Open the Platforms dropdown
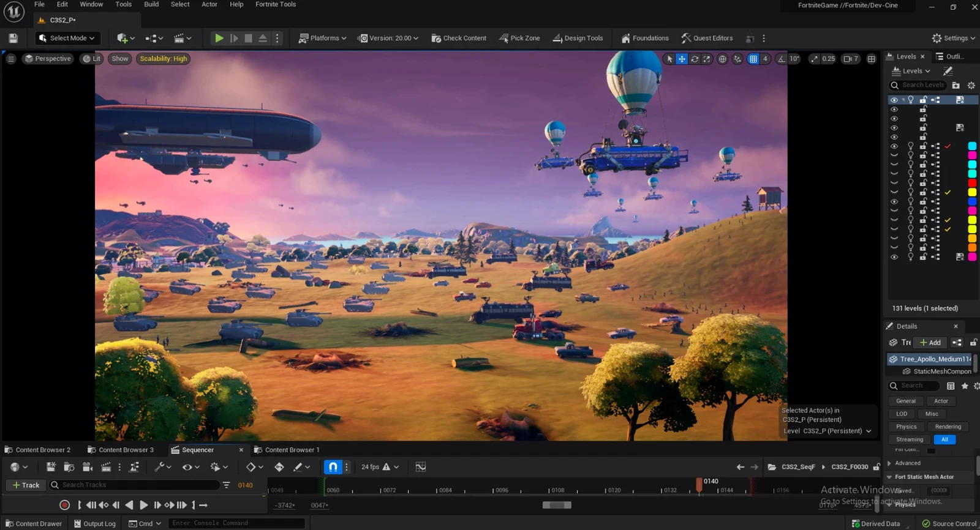The image size is (980, 530). [x=322, y=38]
